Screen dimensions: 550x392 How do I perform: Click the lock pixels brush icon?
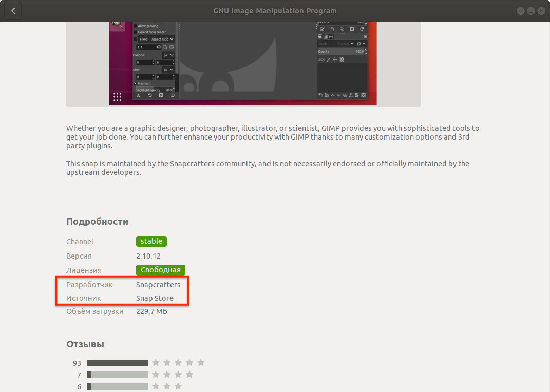[329, 60]
